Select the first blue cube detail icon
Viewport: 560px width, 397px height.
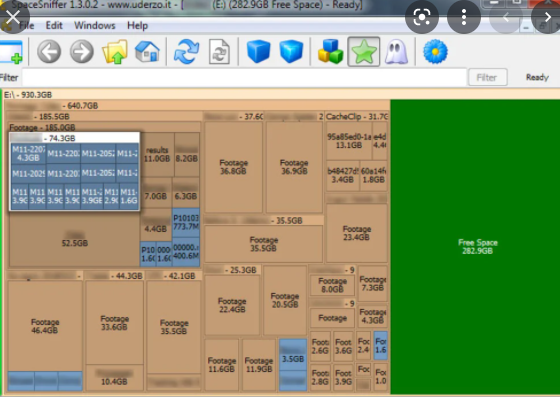point(259,51)
